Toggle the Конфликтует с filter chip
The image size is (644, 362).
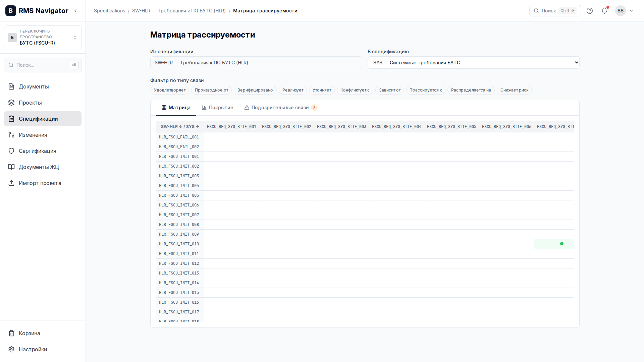click(x=355, y=90)
